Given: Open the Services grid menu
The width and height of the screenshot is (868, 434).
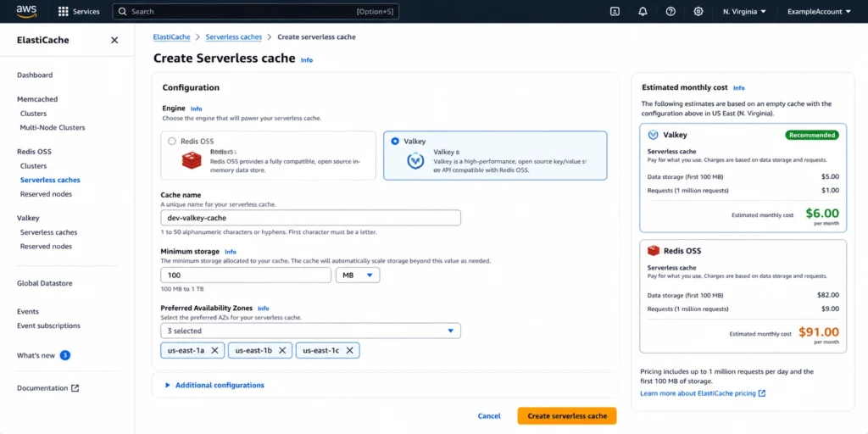Looking at the screenshot, I should 79,11.
